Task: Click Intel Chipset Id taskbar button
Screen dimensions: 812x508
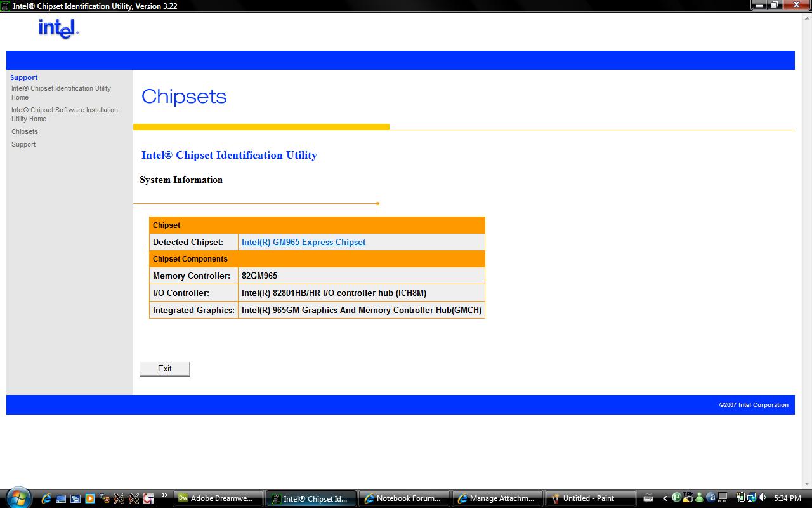Action: 311,498
